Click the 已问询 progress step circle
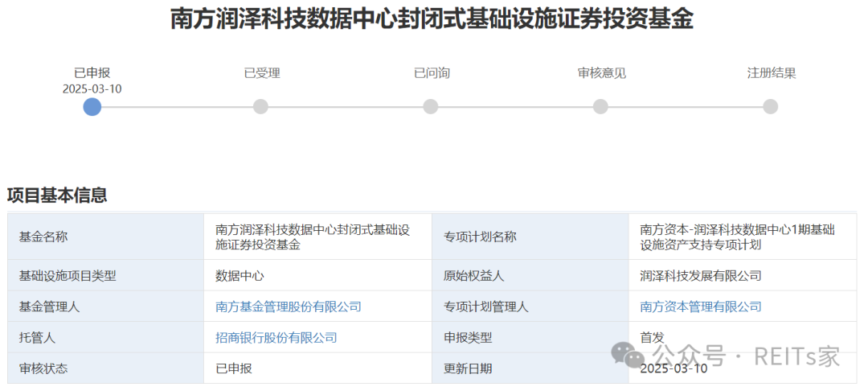This screenshot has width=868, height=391. click(x=431, y=107)
